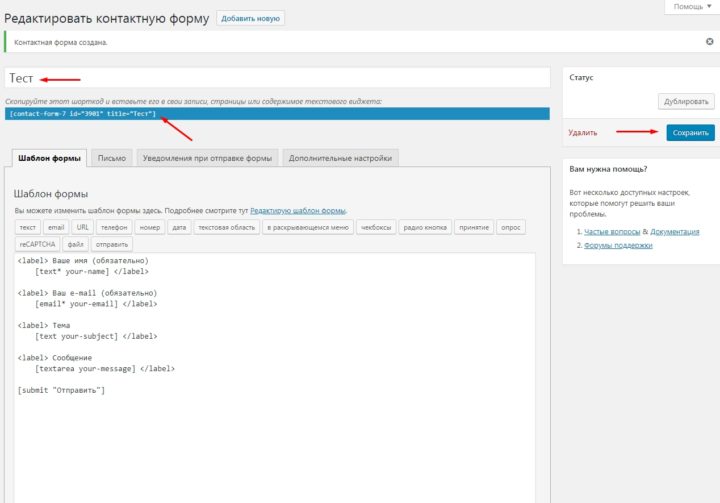Viewport: 720px width, 503px height.
Task: Insert a 'дата' tag
Action: [x=179, y=227]
